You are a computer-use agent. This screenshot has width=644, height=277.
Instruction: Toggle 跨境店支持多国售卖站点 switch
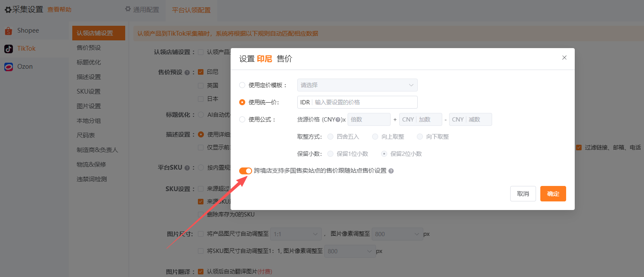point(246,171)
